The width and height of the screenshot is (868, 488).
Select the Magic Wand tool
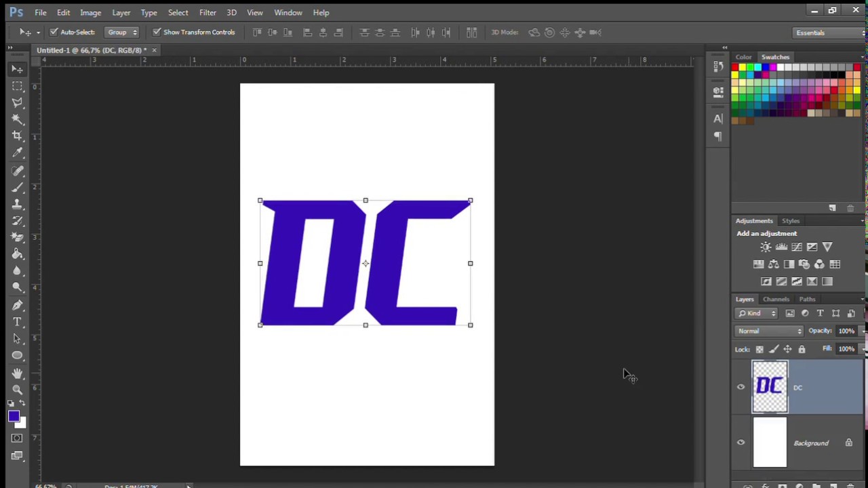(18, 119)
